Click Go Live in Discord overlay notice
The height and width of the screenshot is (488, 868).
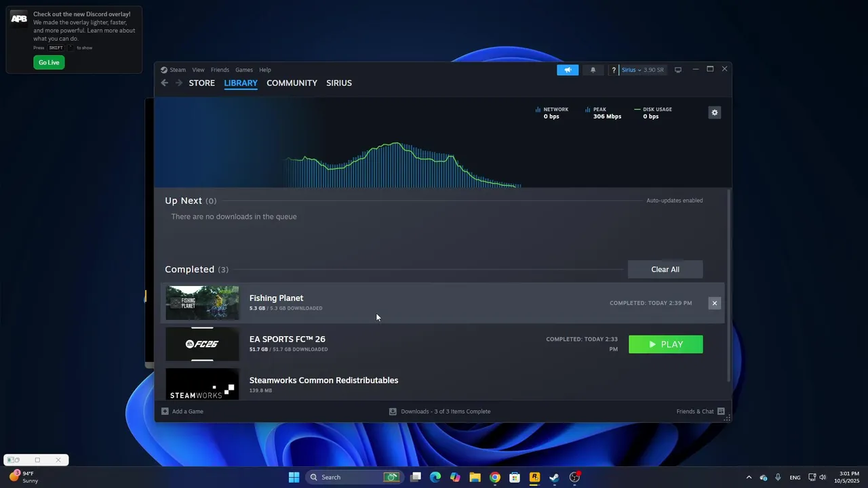(x=49, y=62)
